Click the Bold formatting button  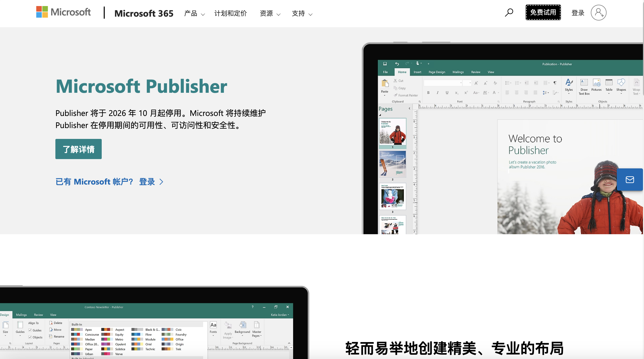[428, 93]
